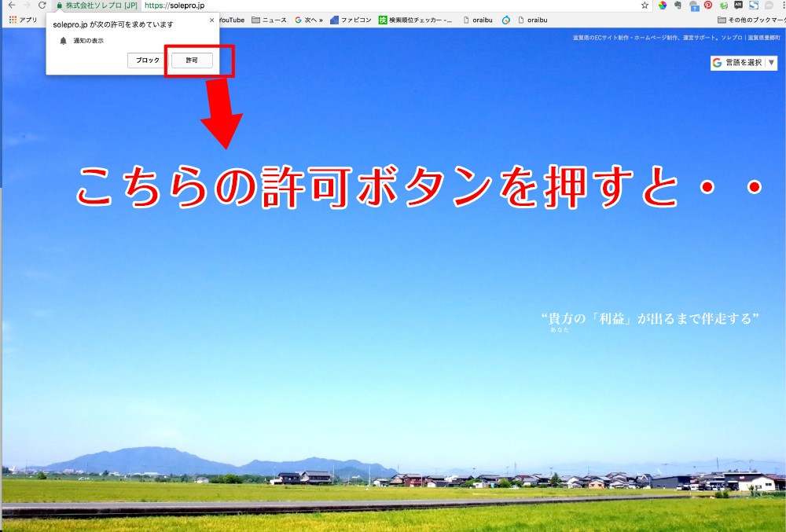
Task: Expand the ニュース bookmark folder
Action: tap(269, 20)
